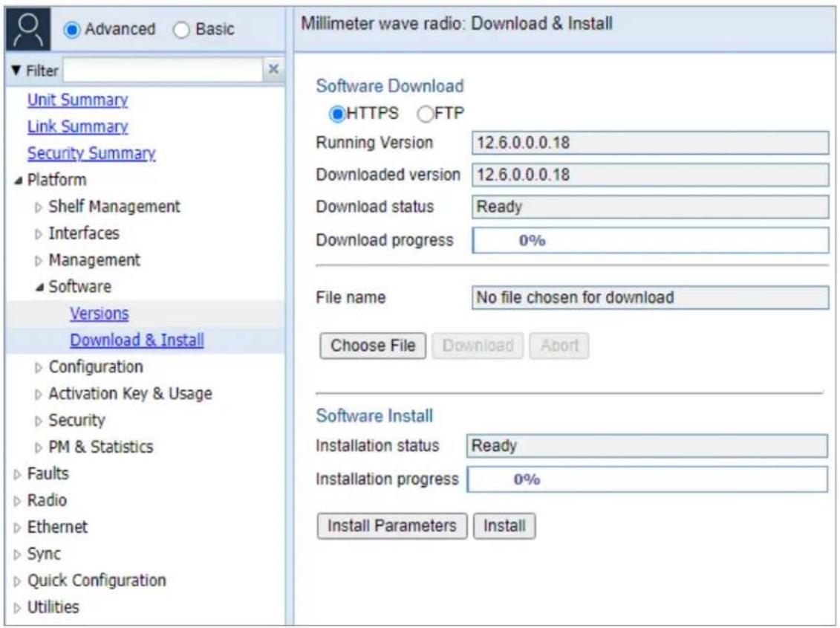Click the Software Download heading
The width and height of the screenshot is (840, 628).
pos(390,85)
